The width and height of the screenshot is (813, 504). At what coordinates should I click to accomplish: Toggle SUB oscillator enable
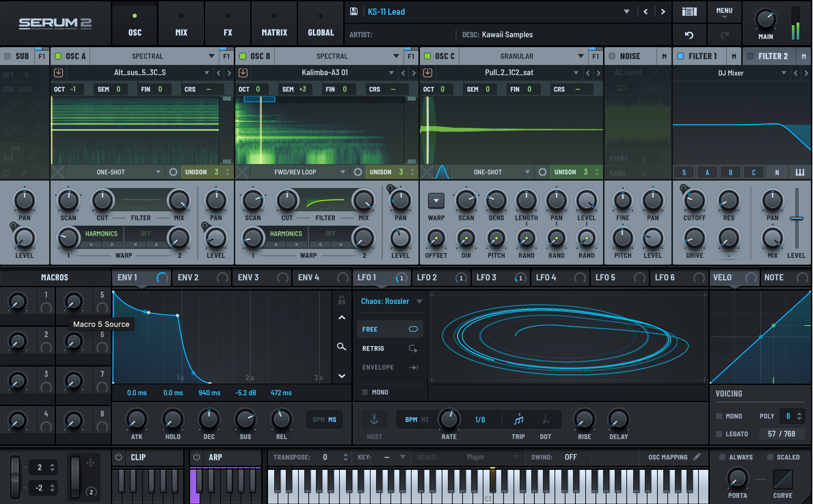pos(8,56)
